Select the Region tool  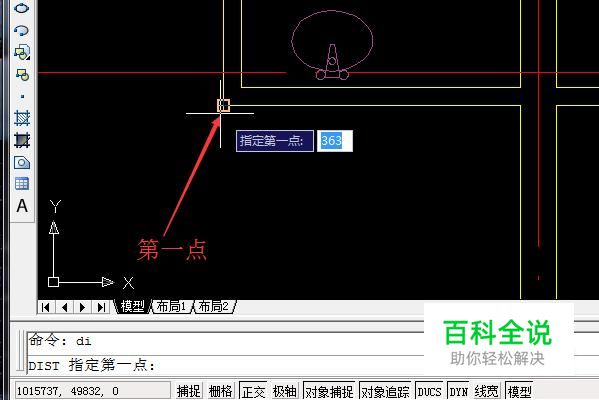[x=22, y=162]
